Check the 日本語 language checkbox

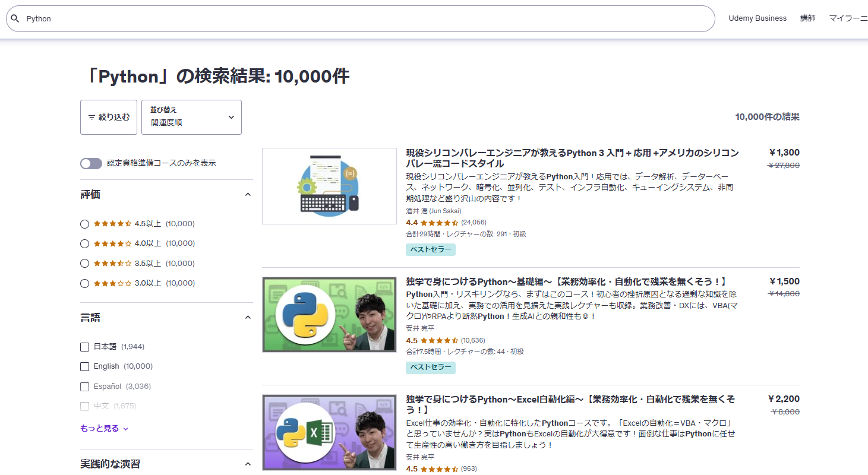[84, 347]
